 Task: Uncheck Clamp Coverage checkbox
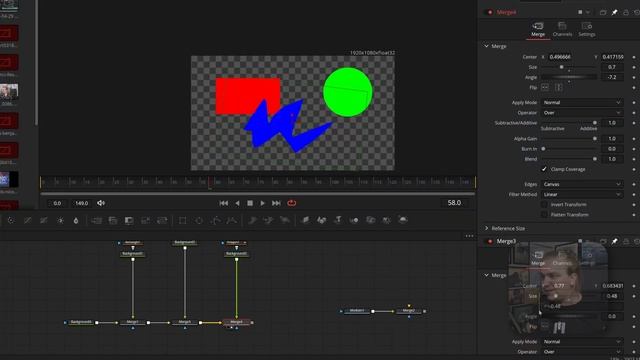tap(544, 169)
